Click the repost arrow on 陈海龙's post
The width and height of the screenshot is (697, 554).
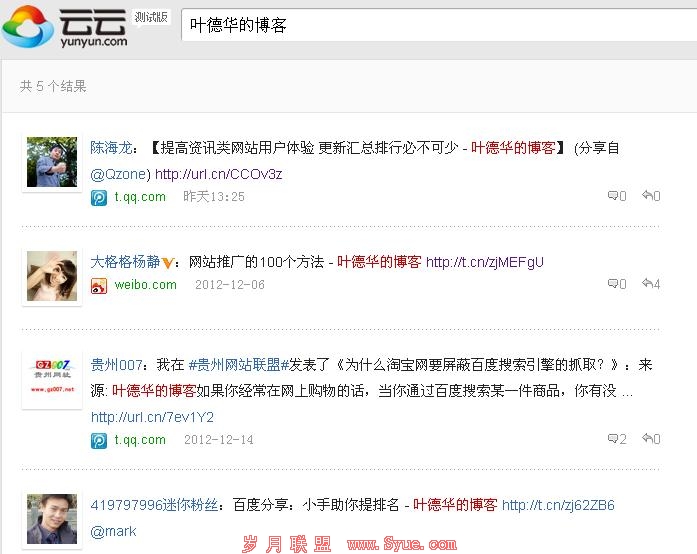tap(647, 195)
